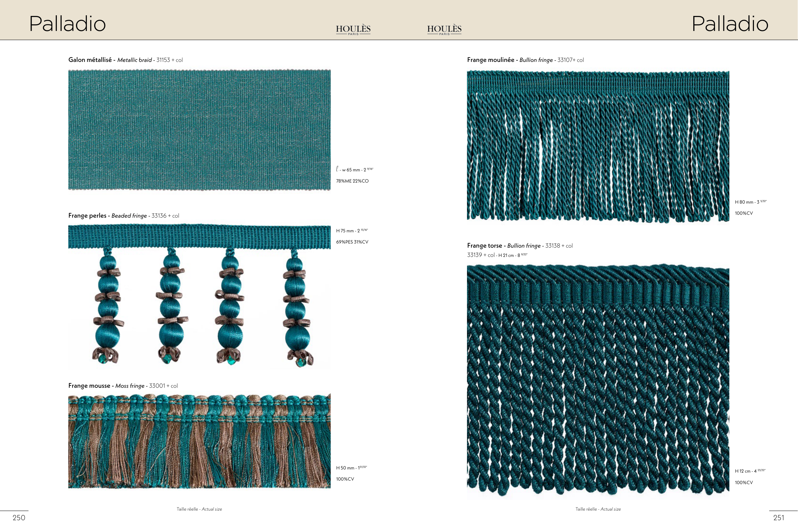The height and width of the screenshot is (532, 798).
Task: Select the bullion fringe 33107 image
Action: click(598, 146)
